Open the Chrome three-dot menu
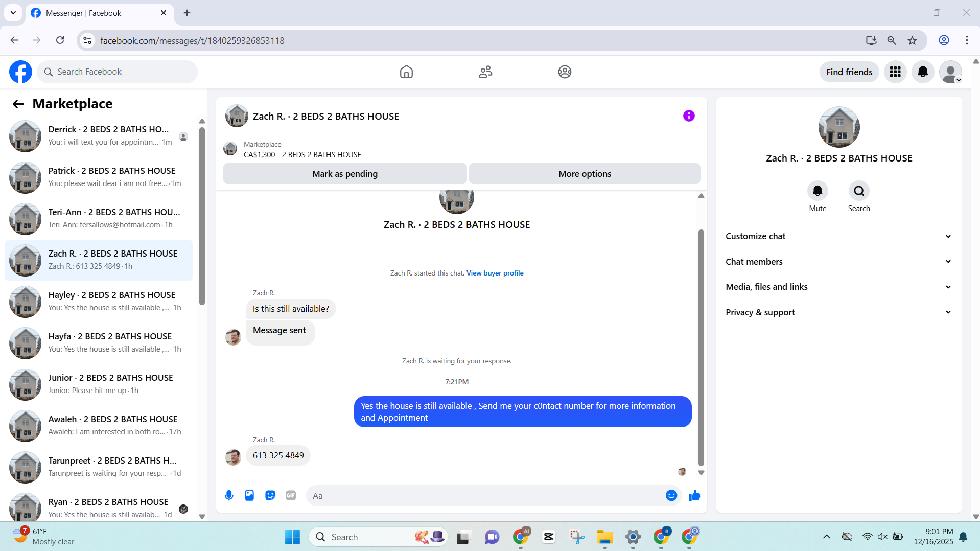Image resolution: width=980 pixels, height=551 pixels. [967, 40]
